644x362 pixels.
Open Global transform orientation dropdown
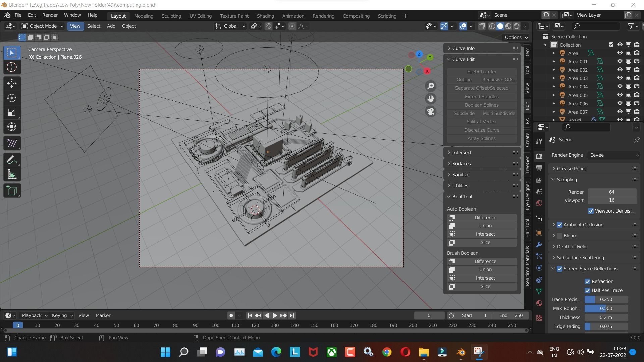230,26
